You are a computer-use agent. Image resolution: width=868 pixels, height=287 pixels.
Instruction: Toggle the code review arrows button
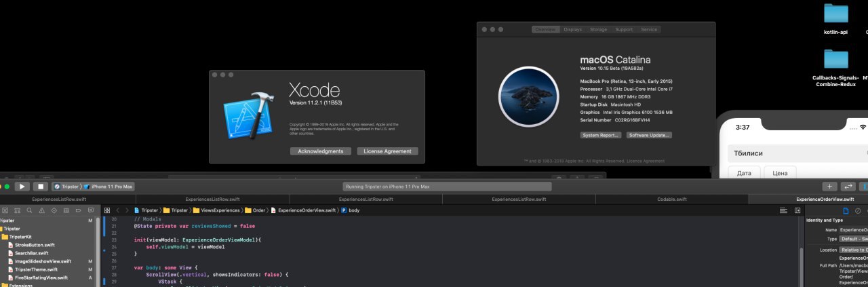click(x=848, y=186)
